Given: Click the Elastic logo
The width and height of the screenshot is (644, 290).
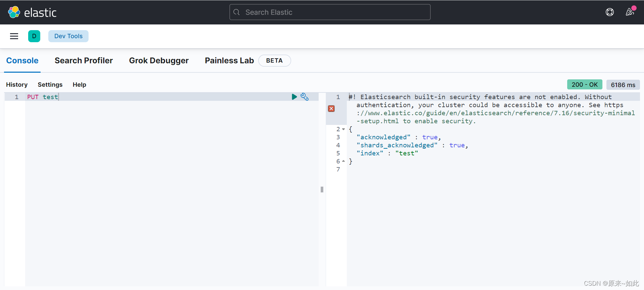Looking at the screenshot, I should [32, 12].
